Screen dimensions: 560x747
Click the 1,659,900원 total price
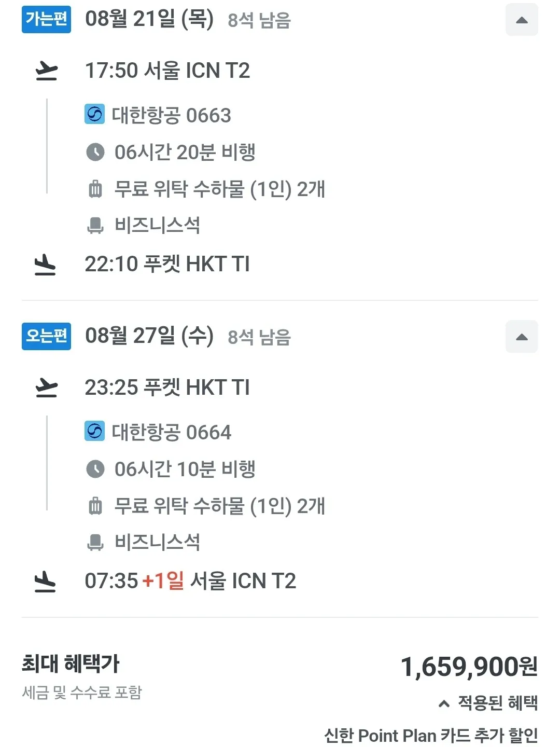[x=469, y=667]
